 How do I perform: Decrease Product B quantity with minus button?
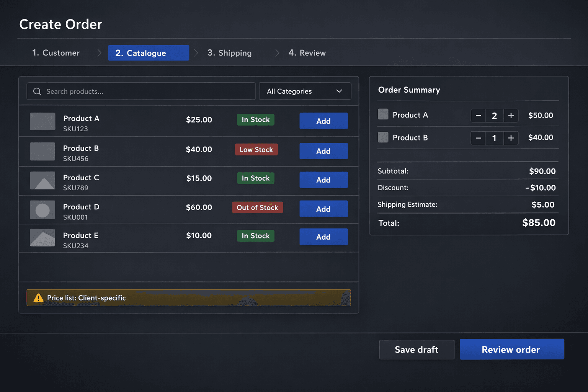tap(478, 138)
